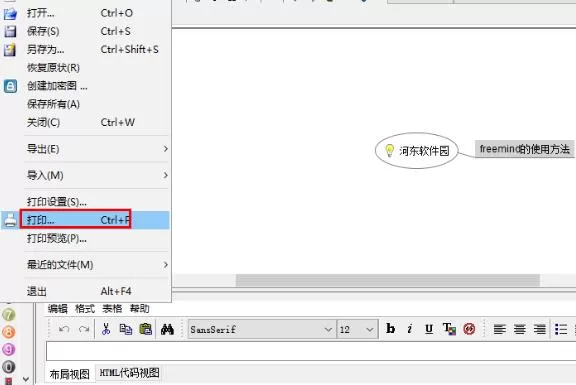The width and height of the screenshot is (576, 385).
Task: Expand the icon sidebar down chevron
Action: click(x=26, y=378)
